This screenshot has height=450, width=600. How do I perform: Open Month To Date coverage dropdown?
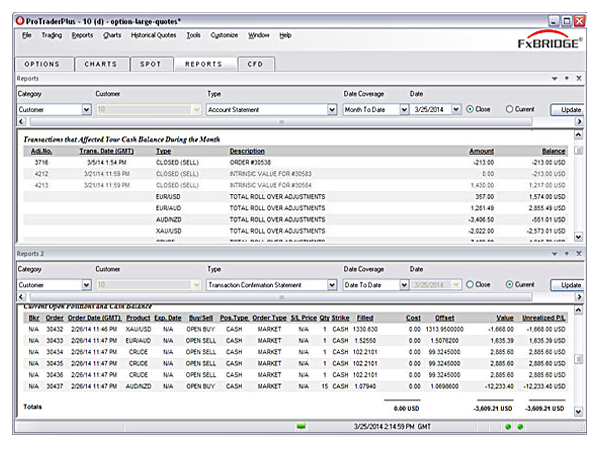click(404, 109)
